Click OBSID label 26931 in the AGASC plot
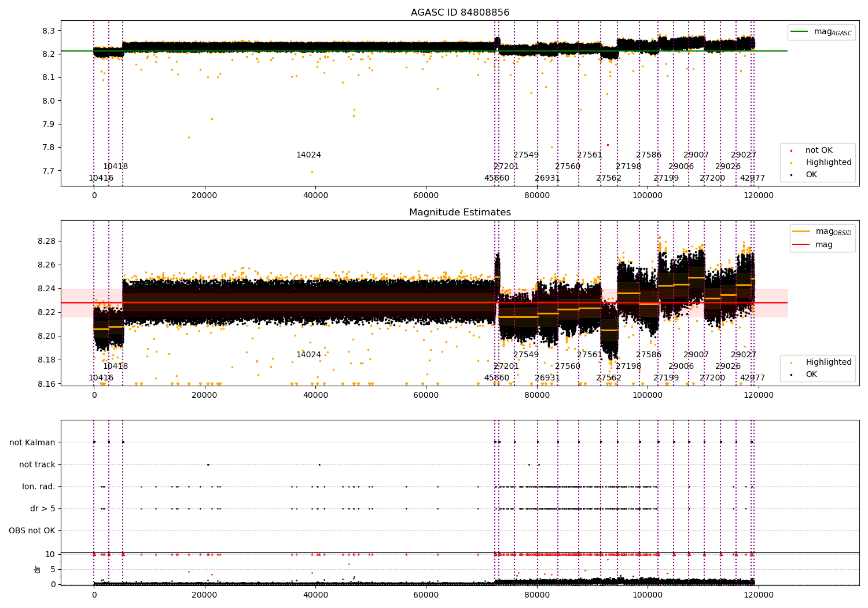This screenshot has width=868, height=608. coord(547,178)
